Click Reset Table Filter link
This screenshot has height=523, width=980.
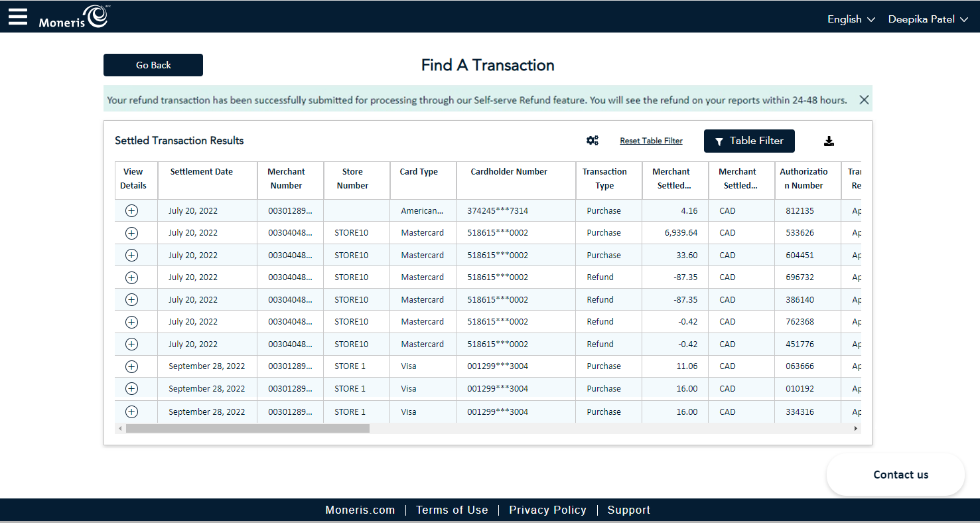click(651, 141)
